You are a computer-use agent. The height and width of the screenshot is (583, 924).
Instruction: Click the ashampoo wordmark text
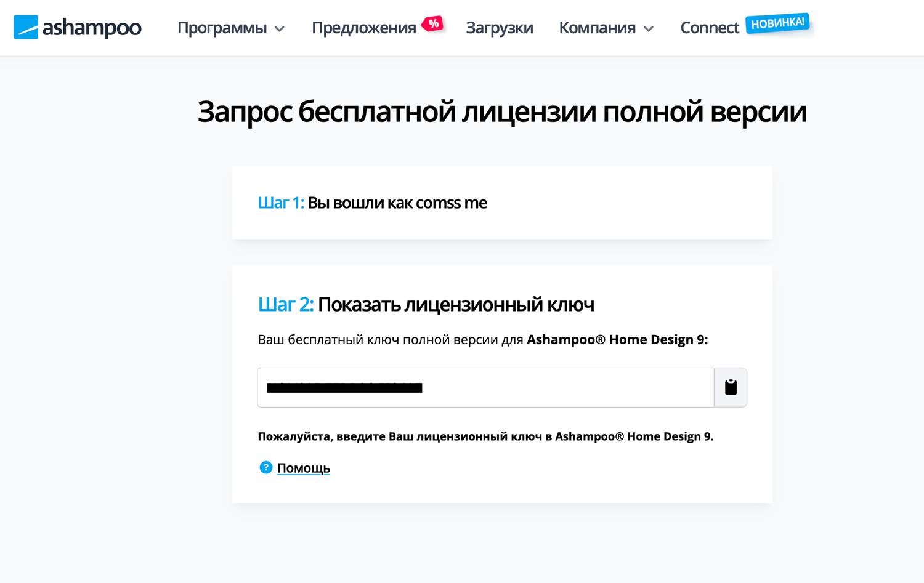[x=92, y=28]
